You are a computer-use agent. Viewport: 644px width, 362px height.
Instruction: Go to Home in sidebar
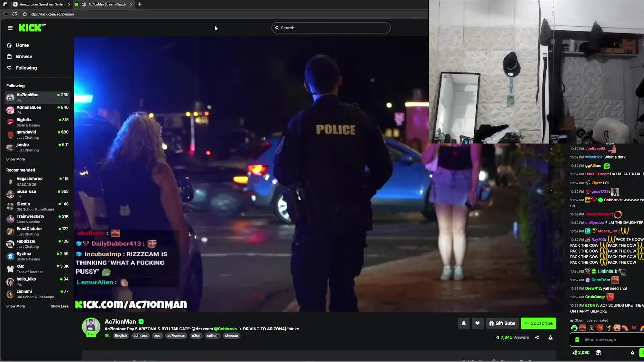click(x=22, y=45)
